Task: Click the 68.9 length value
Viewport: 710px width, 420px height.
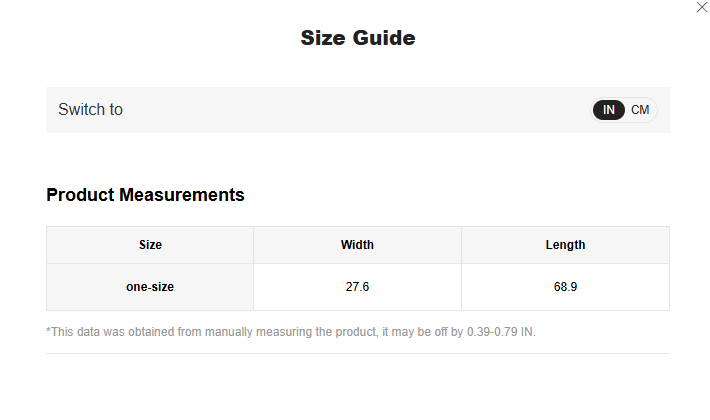Action: coord(565,287)
